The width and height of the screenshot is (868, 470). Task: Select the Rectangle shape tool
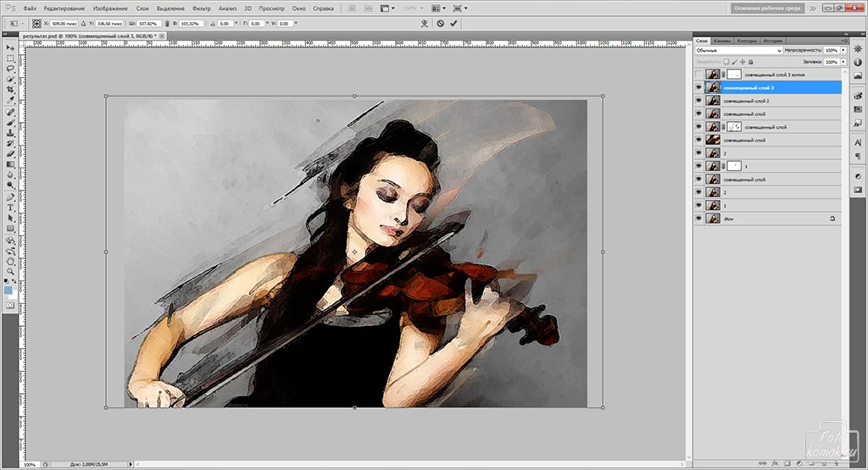coord(10,229)
